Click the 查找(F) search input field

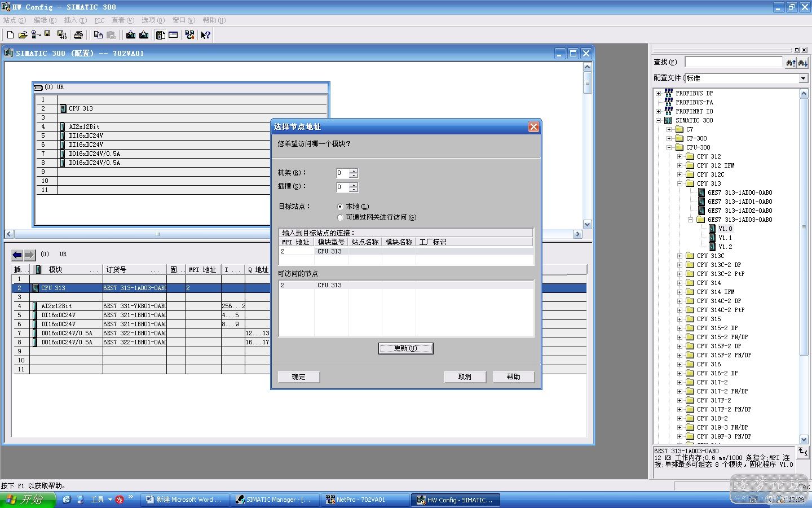click(x=734, y=62)
